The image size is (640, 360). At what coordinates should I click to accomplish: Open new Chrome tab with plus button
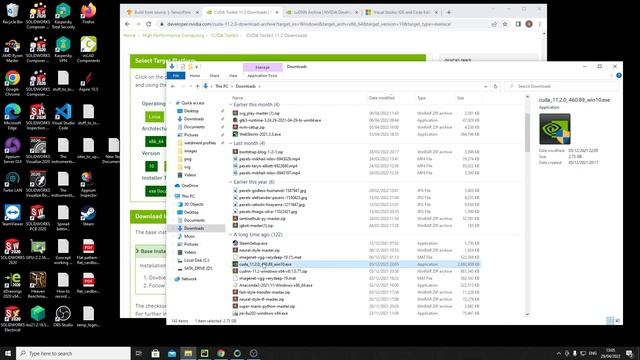pyautogui.click(x=449, y=12)
